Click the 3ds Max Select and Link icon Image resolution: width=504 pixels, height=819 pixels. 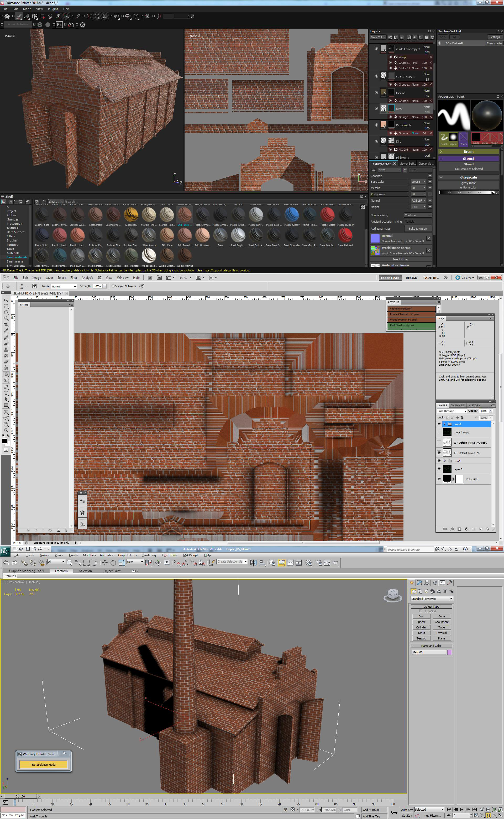pyautogui.click(x=24, y=563)
